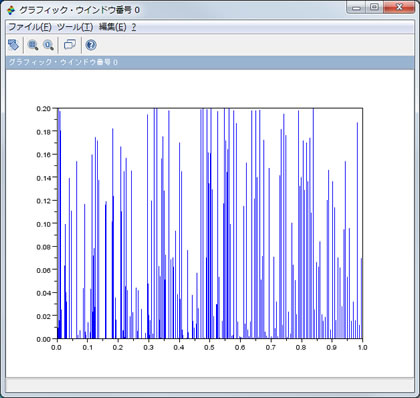The height and width of the screenshot is (398, 420).
Task: Click the Scilab app icon in title bar
Action: point(11,10)
